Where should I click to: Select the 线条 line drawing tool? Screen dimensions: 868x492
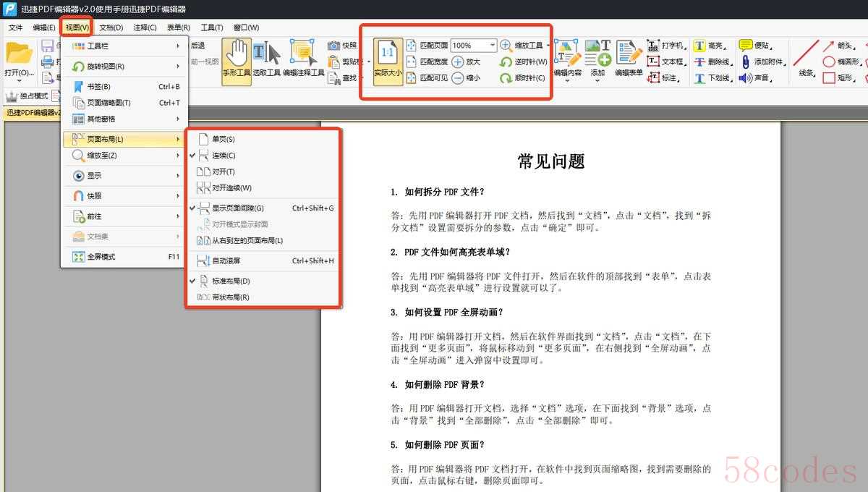pos(805,58)
